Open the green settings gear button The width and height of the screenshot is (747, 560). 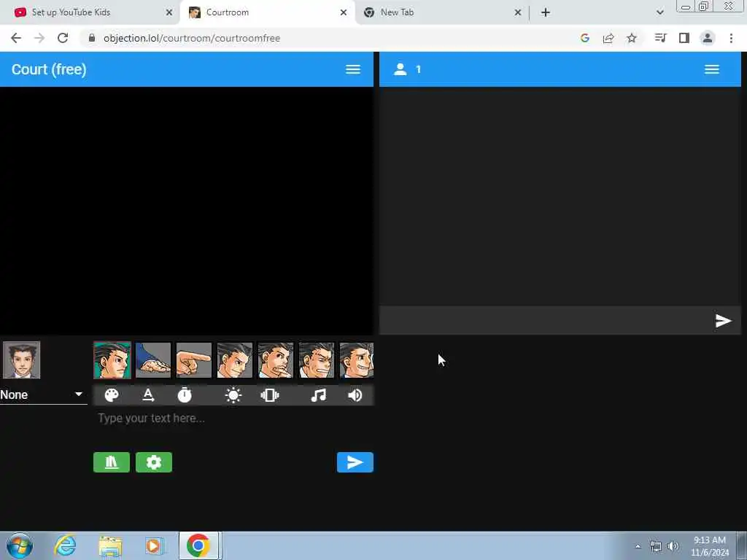point(154,462)
